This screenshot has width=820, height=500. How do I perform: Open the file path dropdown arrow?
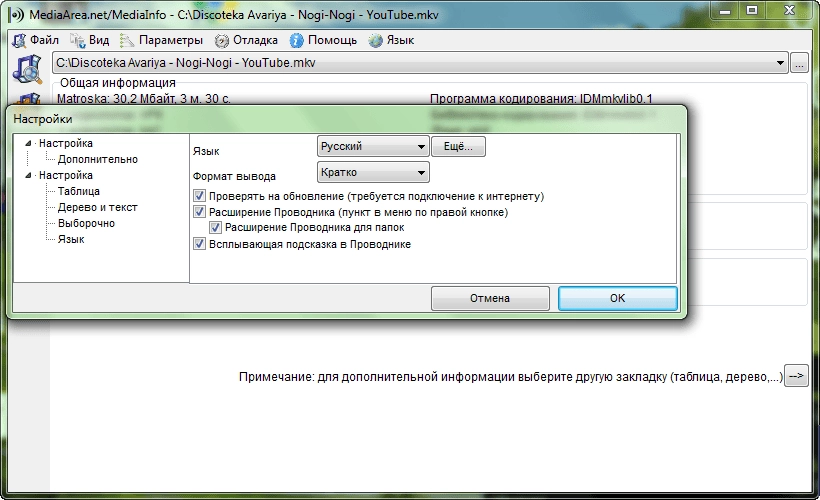coord(780,63)
